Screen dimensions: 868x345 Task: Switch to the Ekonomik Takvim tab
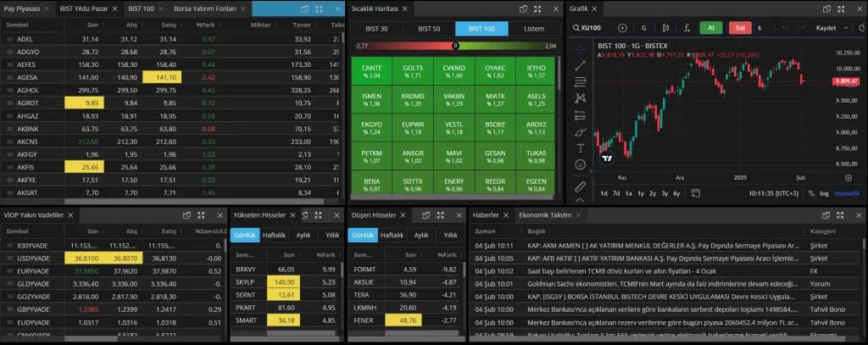(545, 214)
